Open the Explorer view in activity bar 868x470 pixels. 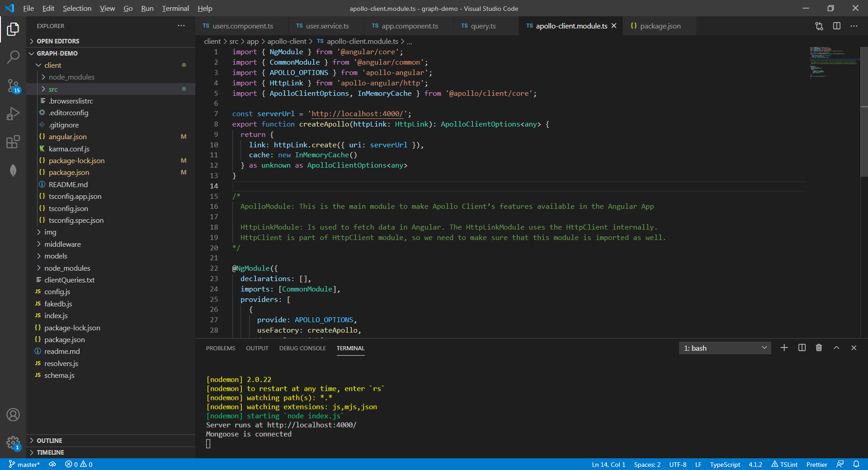point(13,29)
